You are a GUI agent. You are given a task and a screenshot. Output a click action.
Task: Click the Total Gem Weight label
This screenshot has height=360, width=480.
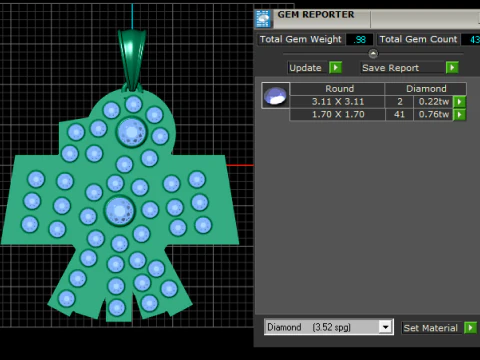click(x=300, y=39)
